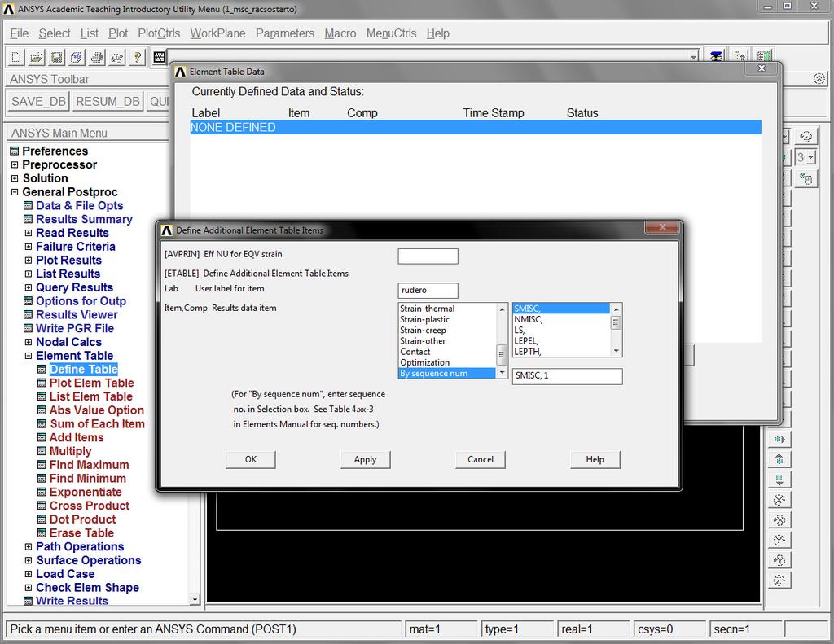
Task: Open the WorkPlane menu
Action: click(x=218, y=33)
